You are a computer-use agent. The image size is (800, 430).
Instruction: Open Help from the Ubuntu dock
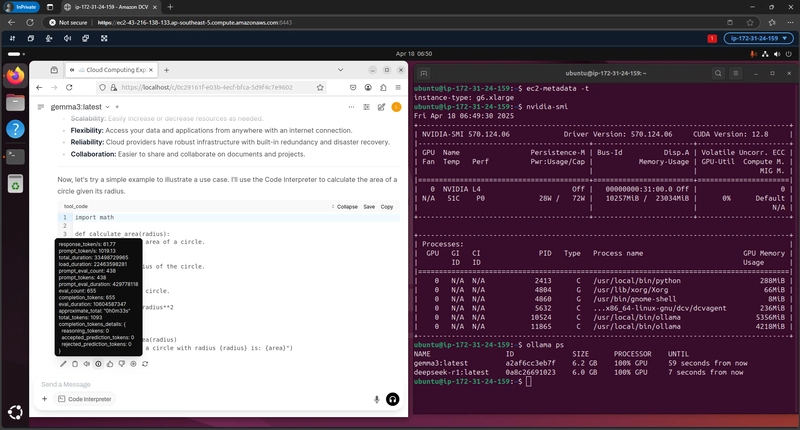15,129
